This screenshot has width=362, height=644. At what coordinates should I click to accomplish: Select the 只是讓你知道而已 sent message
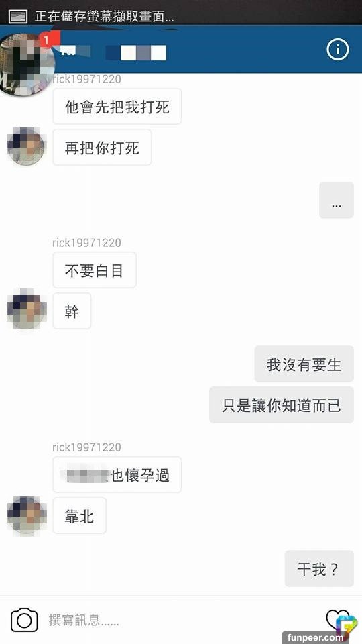[x=282, y=405]
